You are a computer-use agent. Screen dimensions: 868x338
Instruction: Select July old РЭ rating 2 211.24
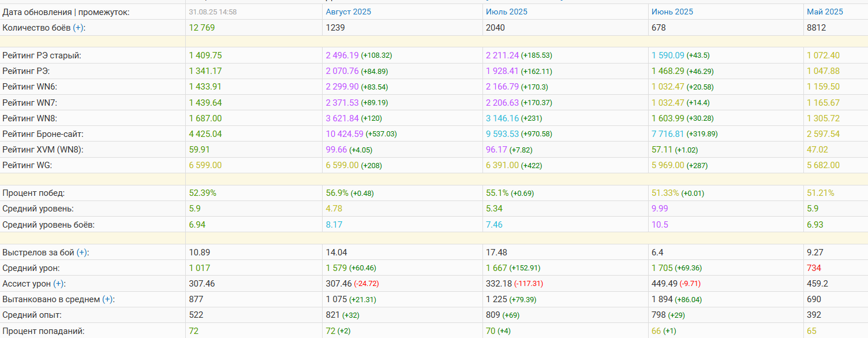coord(502,55)
